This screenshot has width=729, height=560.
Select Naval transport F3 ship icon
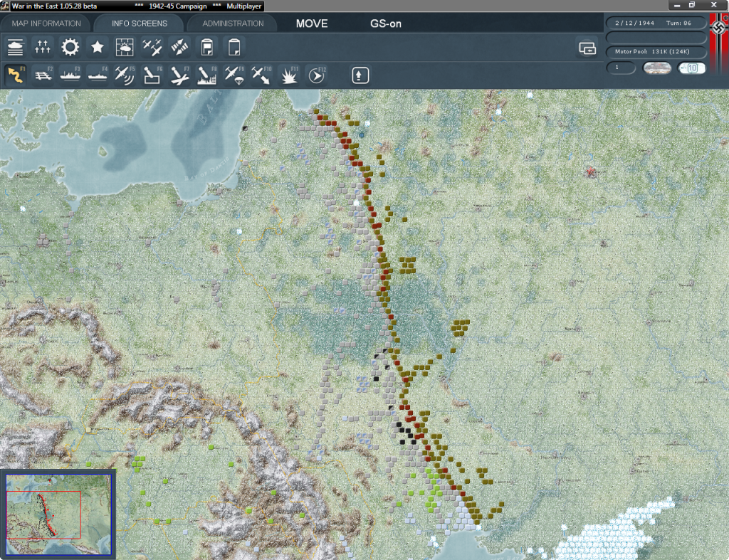tap(70, 75)
